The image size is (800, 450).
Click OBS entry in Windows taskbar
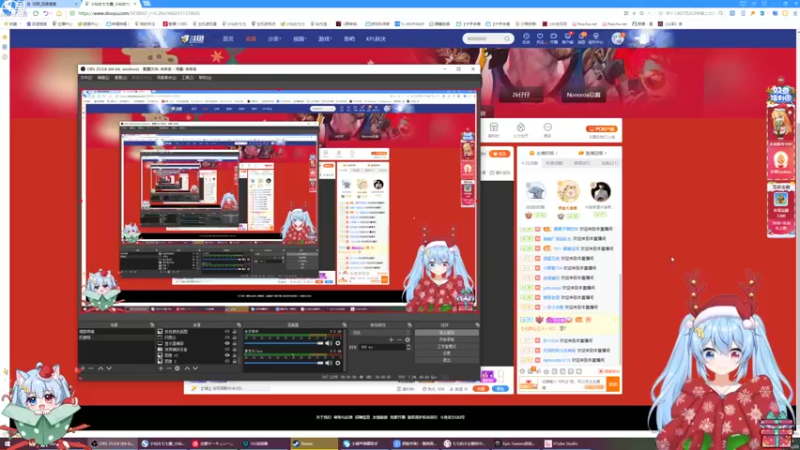click(113, 444)
